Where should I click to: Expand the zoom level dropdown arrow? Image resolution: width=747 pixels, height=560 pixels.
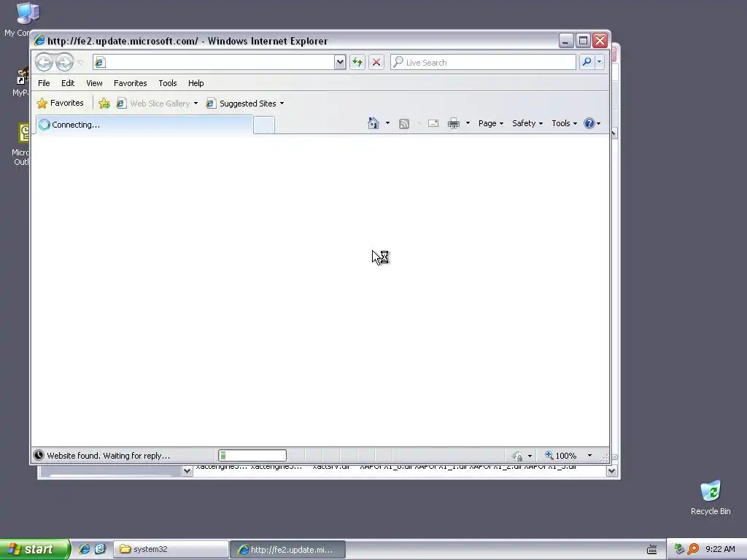pos(589,456)
